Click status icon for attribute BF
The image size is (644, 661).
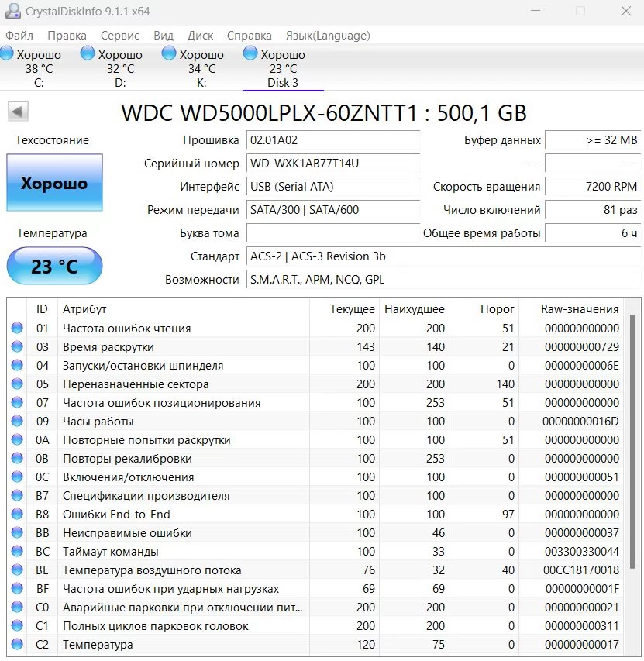(x=17, y=588)
